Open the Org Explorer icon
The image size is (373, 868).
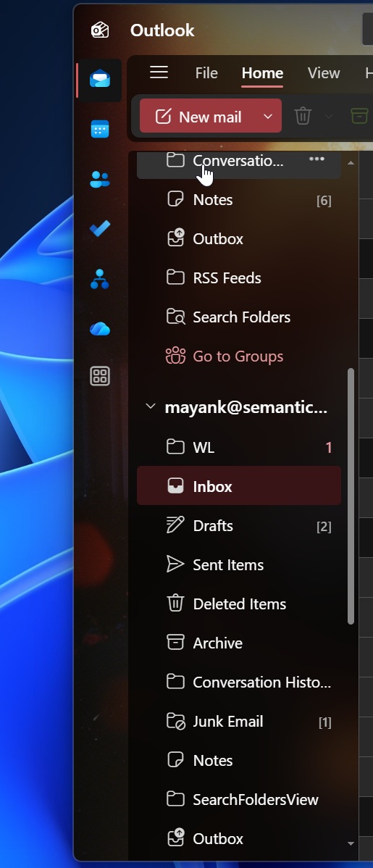pos(100,279)
